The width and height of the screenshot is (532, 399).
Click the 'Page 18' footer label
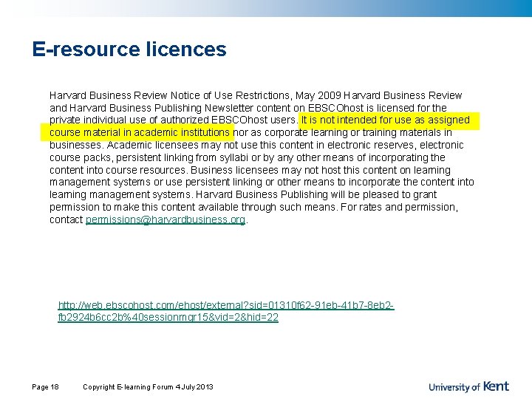[x=46, y=386]
